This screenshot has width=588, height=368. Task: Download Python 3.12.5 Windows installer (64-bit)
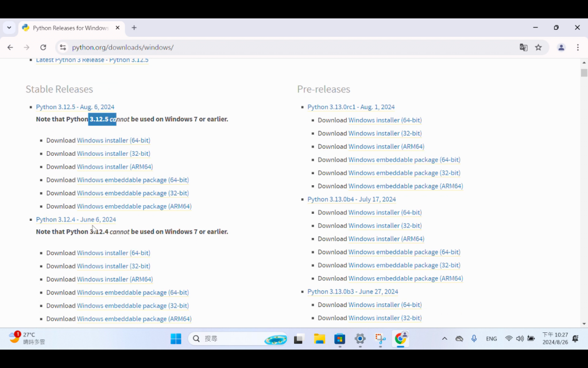(x=114, y=140)
